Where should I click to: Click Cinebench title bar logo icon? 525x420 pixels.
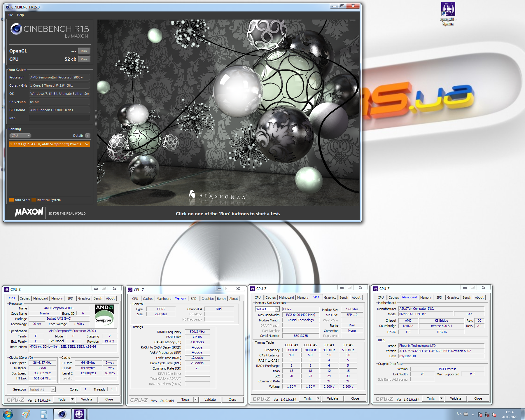coord(8,7)
